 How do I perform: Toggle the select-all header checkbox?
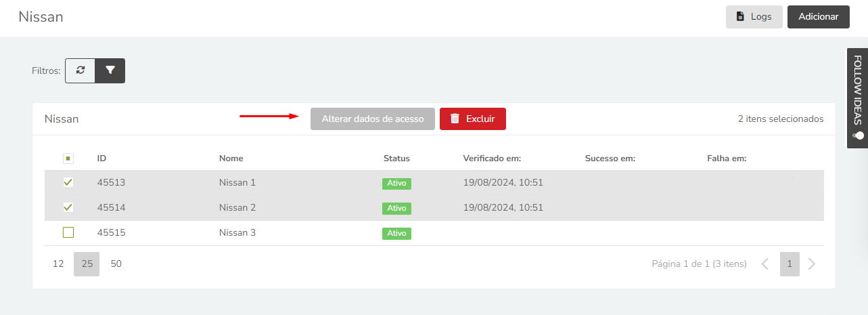pos(68,159)
